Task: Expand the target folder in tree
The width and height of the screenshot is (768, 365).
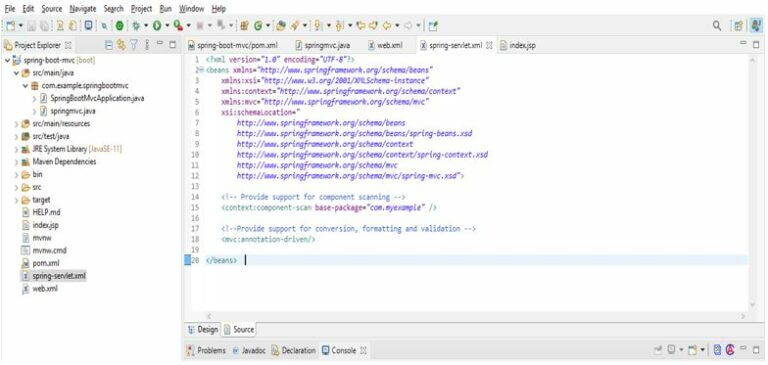Action: 17,200
